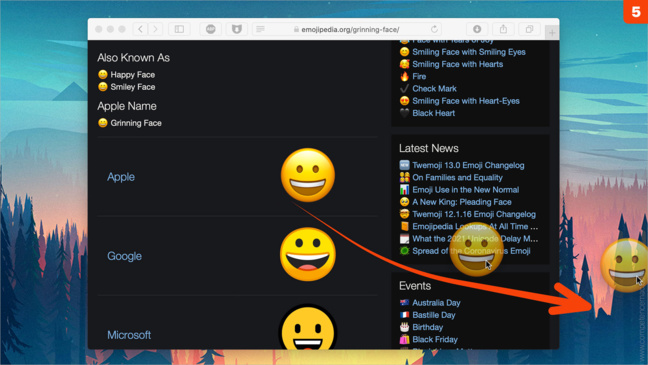Click the Microsoft grinning face emoji image
This screenshot has width=648, height=365.
[308, 327]
